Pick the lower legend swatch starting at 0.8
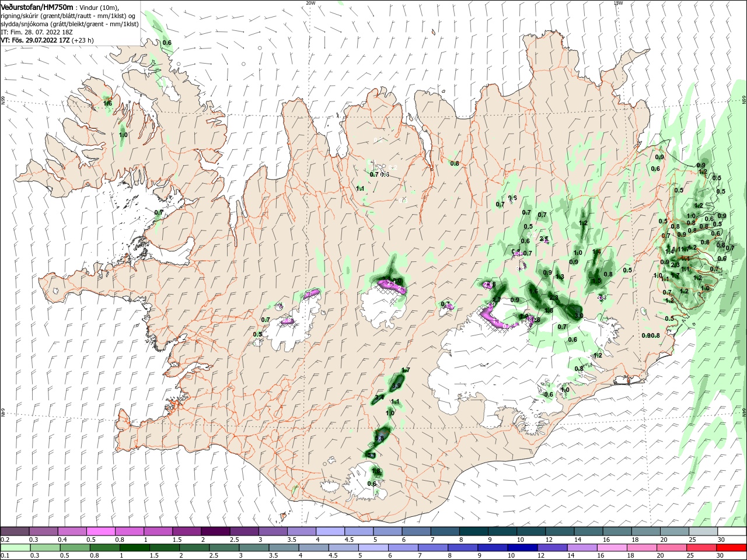Viewport: 747px width, 560px height. coord(104,548)
